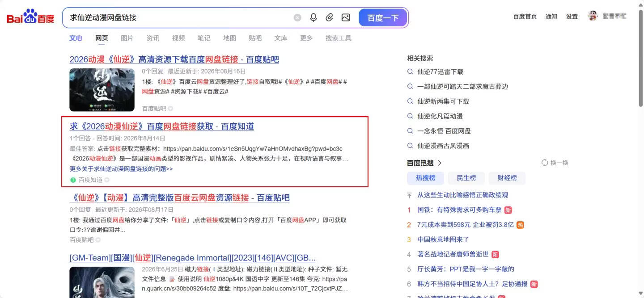Open hot topic 韩方不当招待中国足协人士

(x=472, y=284)
